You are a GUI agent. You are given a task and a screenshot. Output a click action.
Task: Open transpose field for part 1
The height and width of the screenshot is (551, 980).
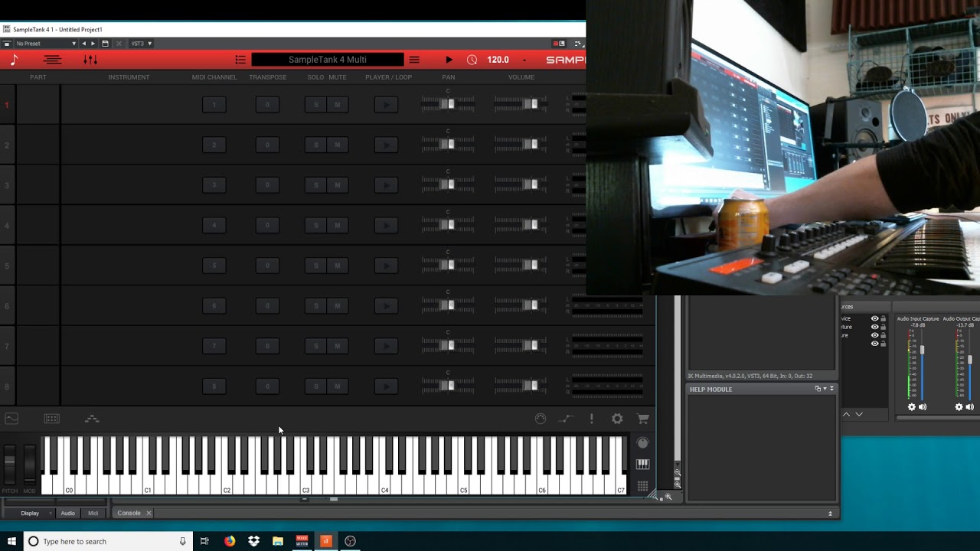pyautogui.click(x=267, y=104)
